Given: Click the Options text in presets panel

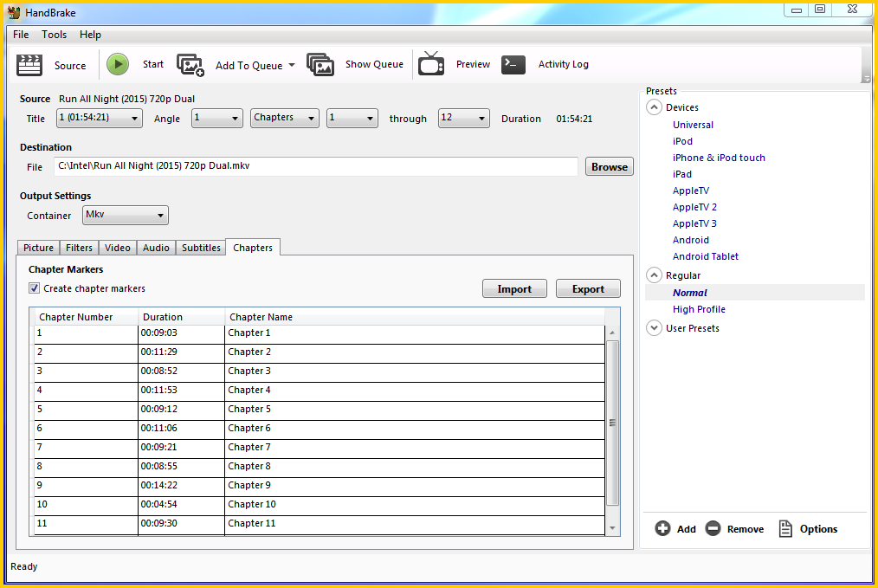Looking at the screenshot, I should 818,528.
